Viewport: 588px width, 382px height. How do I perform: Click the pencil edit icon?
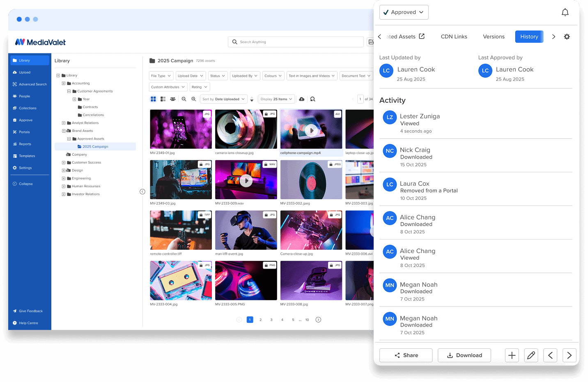[x=531, y=355]
